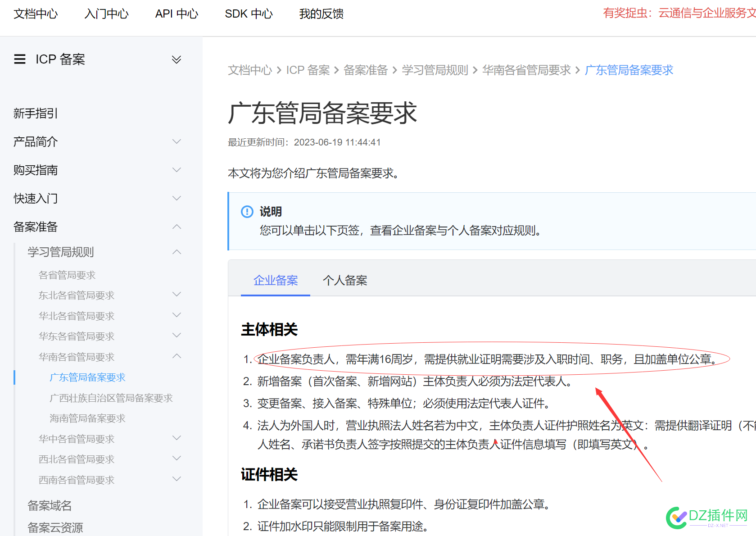Click breadcrumb link 华南各省管局要求
The width and height of the screenshot is (756, 536).
coord(526,70)
